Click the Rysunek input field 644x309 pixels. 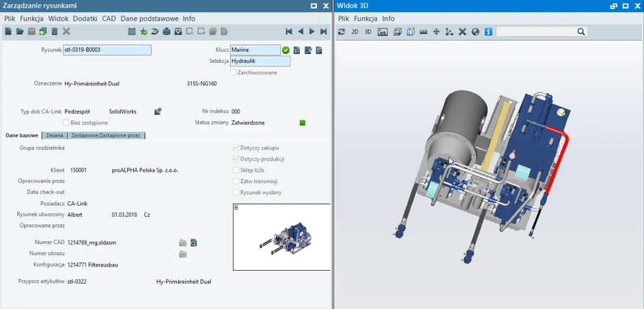pyautogui.click(x=107, y=50)
